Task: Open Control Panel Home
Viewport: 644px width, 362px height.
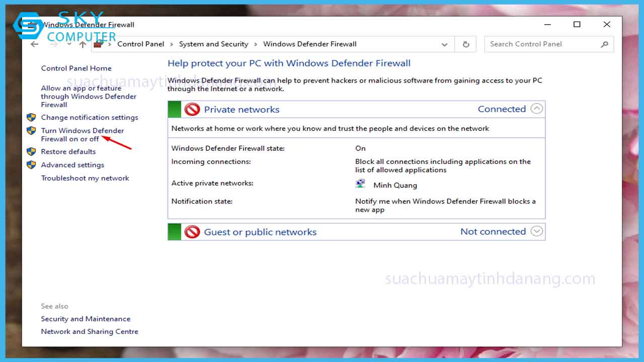Action: pos(76,68)
